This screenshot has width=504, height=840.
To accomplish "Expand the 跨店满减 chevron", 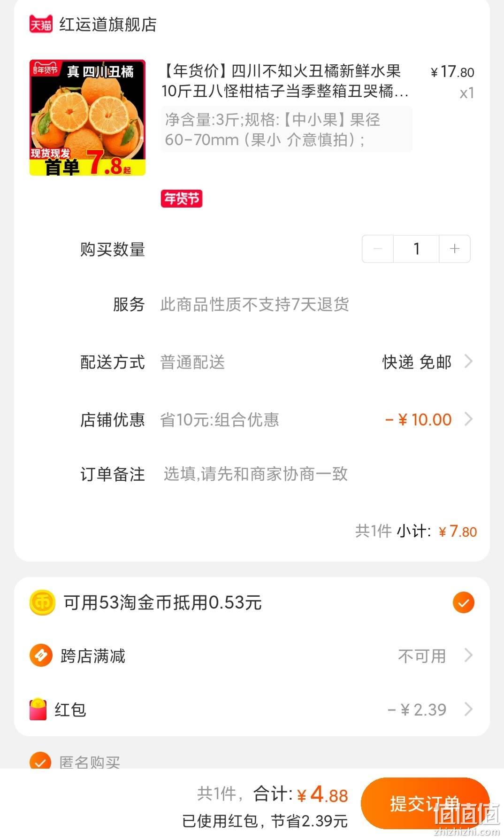I will pyautogui.click(x=468, y=655).
